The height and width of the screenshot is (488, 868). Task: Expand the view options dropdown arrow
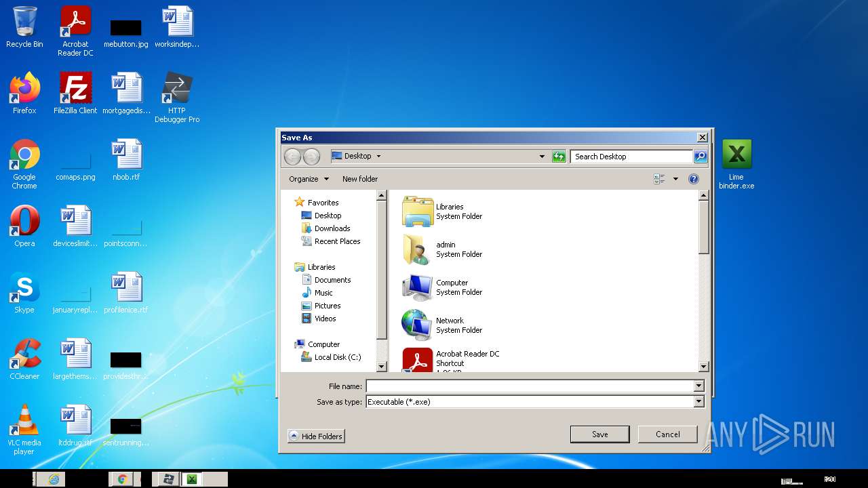pyautogui.click(x=675, y=179)
